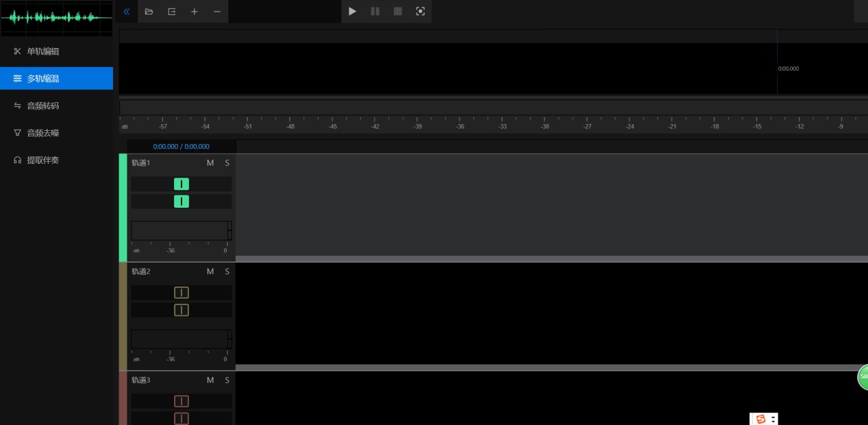The image size is (868, 425).
Task: Enable solo on 轨道1
Action: click(x=227, y=163)
